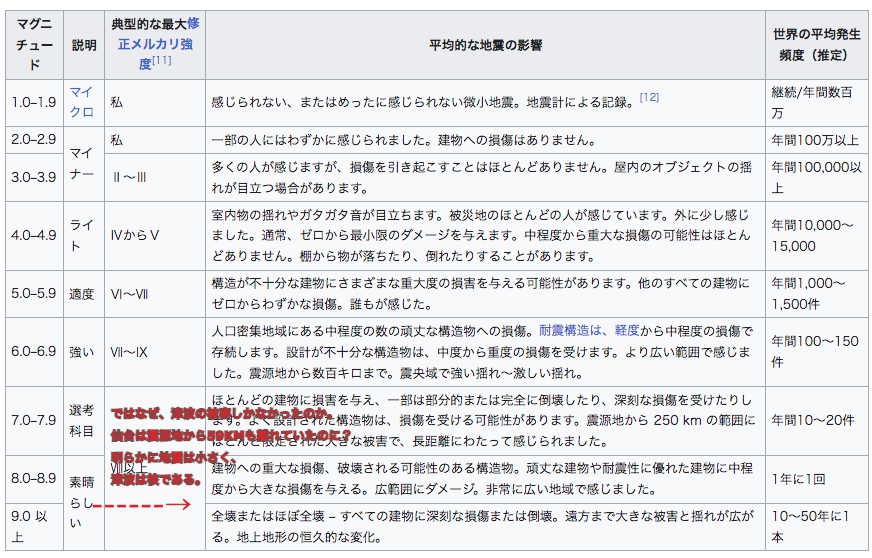Select the 世界の平均発生頻度（推定） header
Viewport: 872px width, 558px height.
coord(816,45)
